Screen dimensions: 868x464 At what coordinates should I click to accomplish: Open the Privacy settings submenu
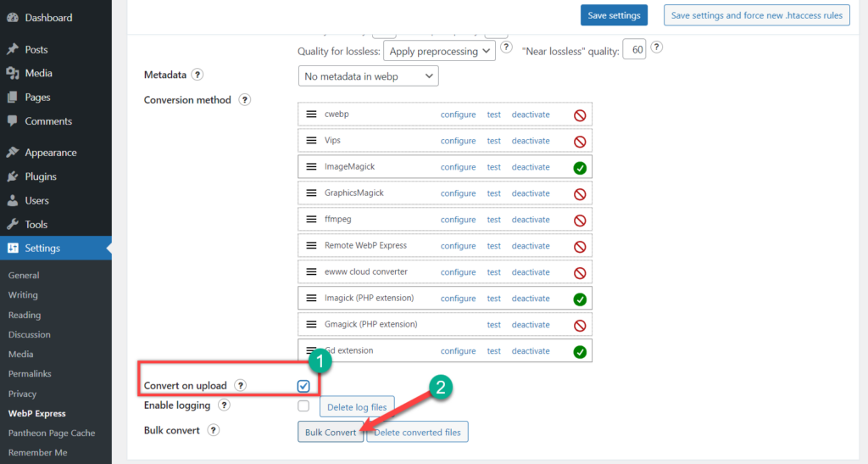pos(22,394)
